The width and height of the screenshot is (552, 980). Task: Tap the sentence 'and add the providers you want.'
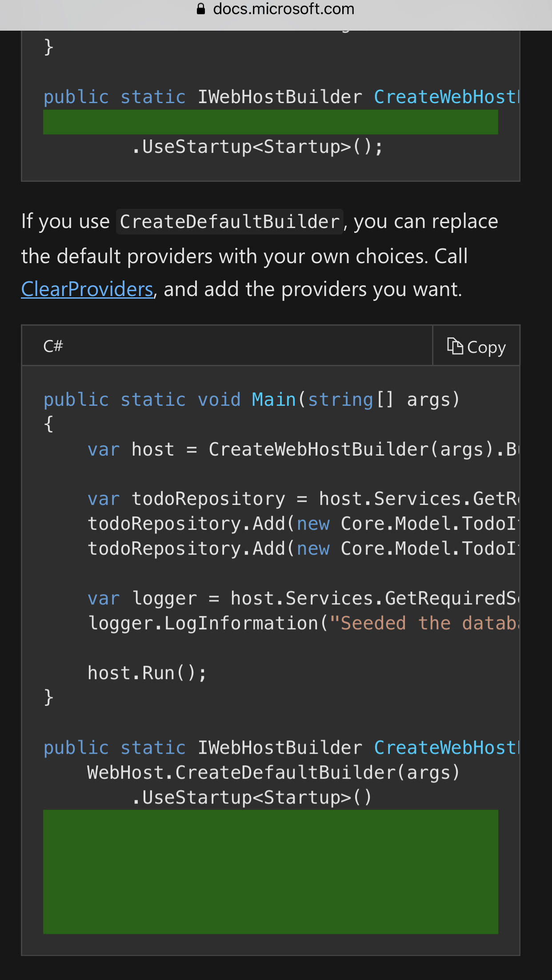(313, 289)
